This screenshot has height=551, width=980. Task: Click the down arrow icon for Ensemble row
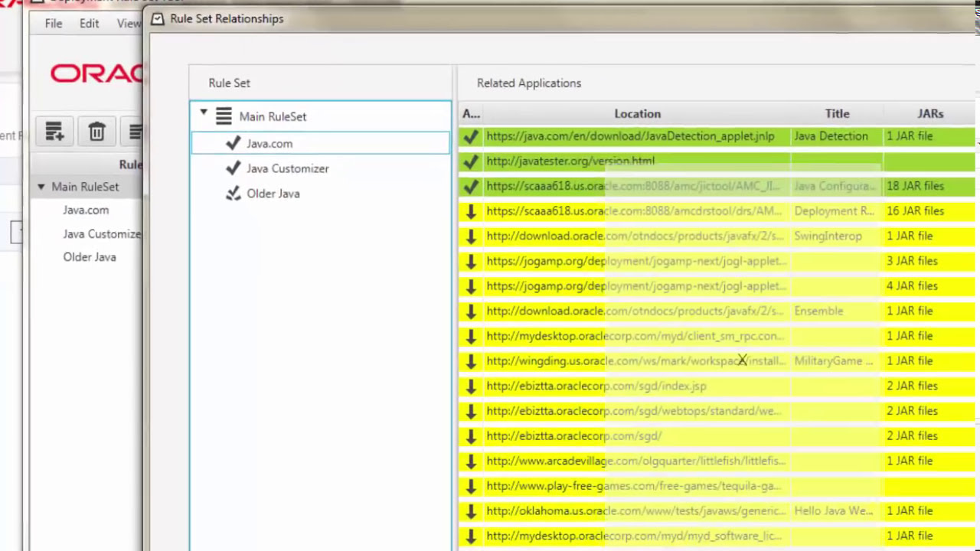[471, 311]
